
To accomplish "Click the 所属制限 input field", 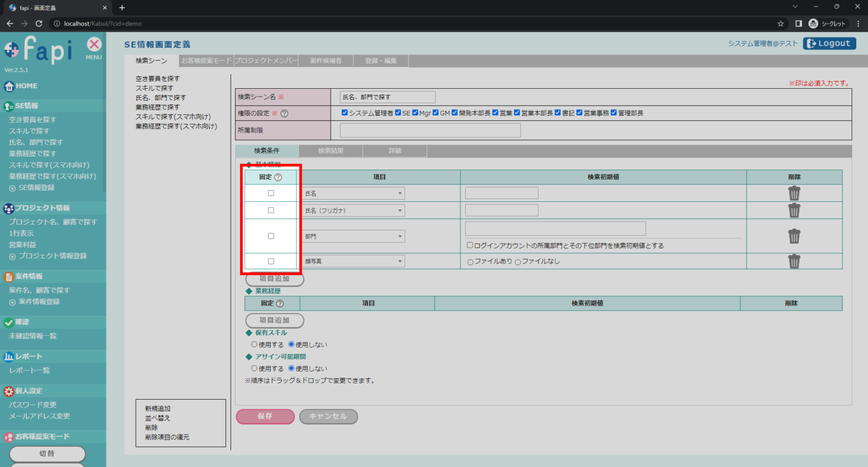I will pos(429,131).
